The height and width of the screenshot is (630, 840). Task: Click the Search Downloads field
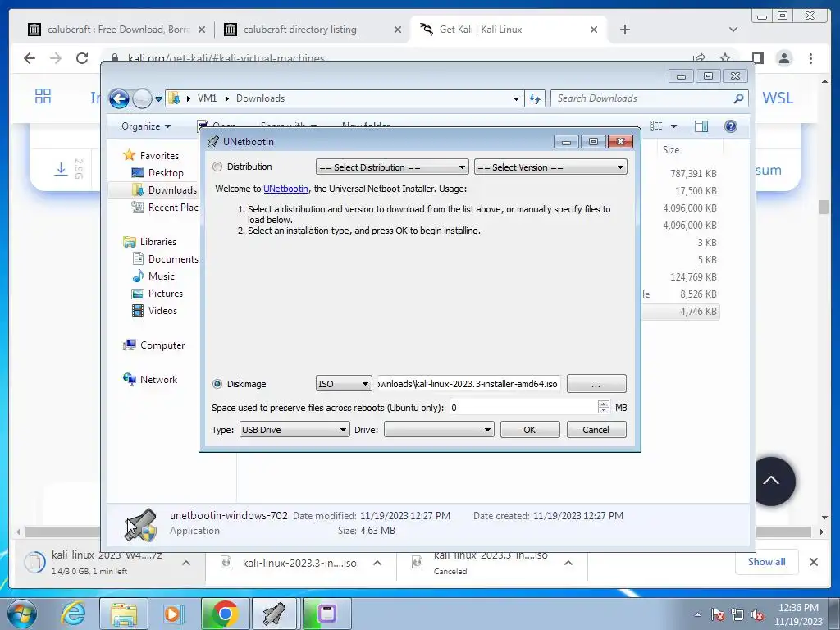point(643,98)
